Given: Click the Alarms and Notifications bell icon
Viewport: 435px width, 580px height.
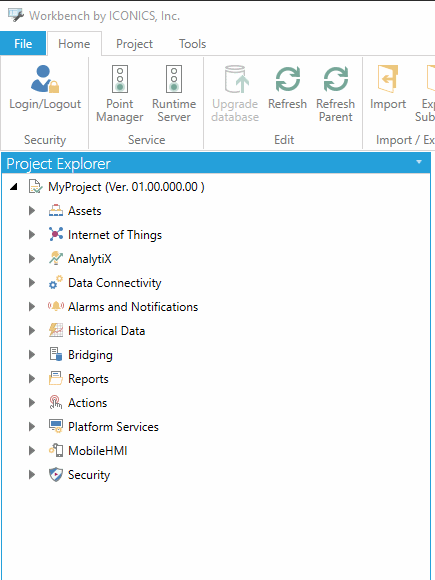Looking at the screenshot, I should click(56, 306).
